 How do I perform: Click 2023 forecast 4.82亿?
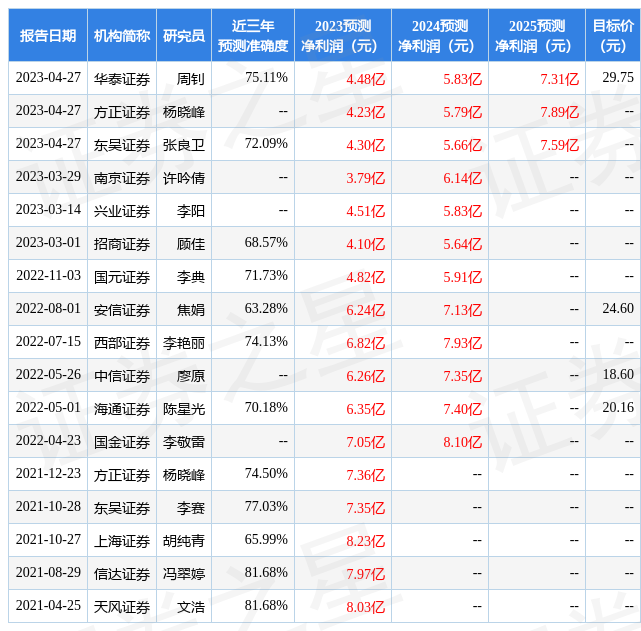[365, 277]
